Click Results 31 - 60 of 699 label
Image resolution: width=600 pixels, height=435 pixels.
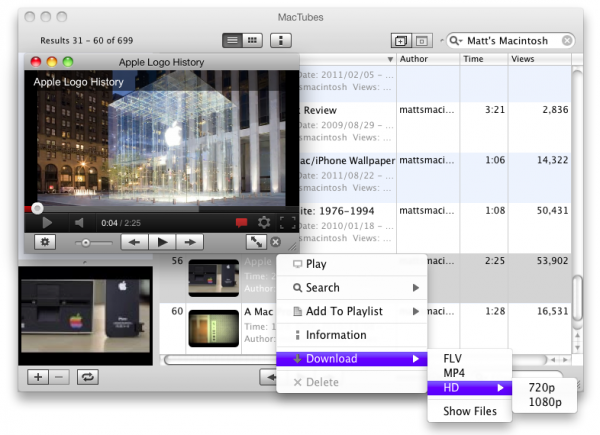click(x=86, y=41)
